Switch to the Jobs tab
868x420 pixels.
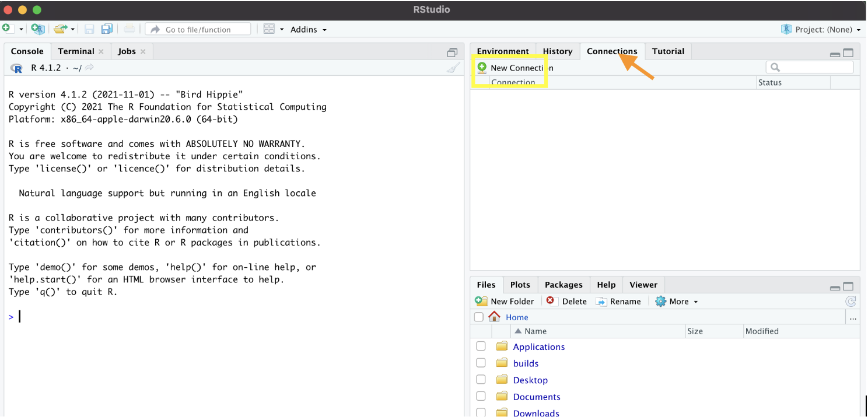(x=127, y=51)
